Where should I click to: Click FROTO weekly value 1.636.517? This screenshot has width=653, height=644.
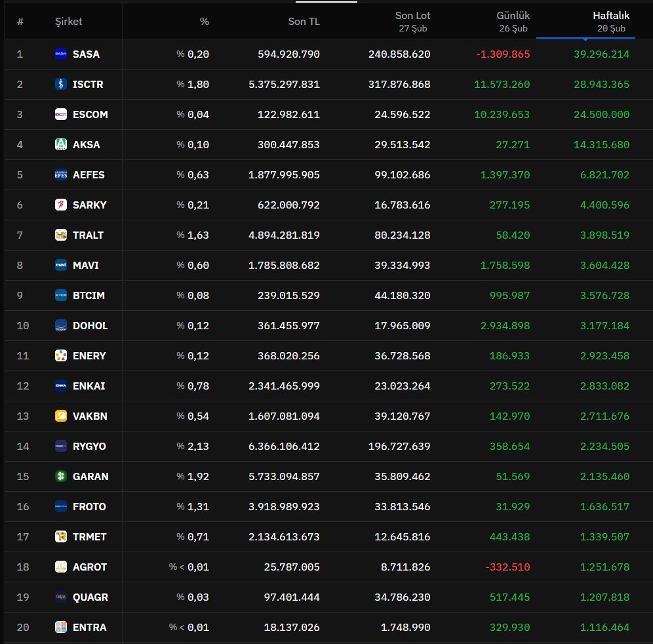click(x=604, y=506)
